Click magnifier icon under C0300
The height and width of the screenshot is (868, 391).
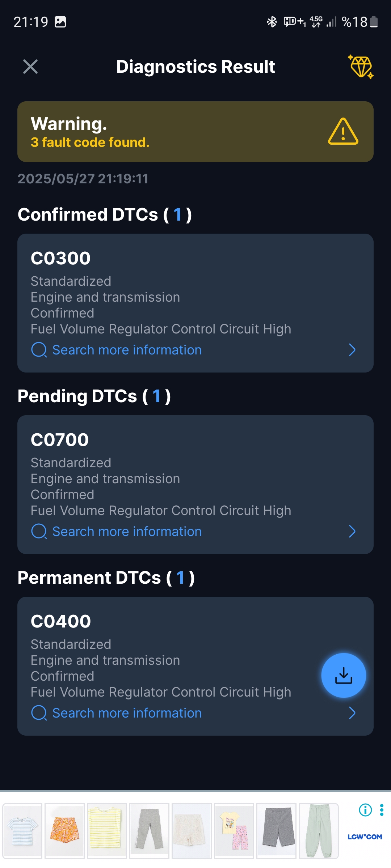point(39,350)
